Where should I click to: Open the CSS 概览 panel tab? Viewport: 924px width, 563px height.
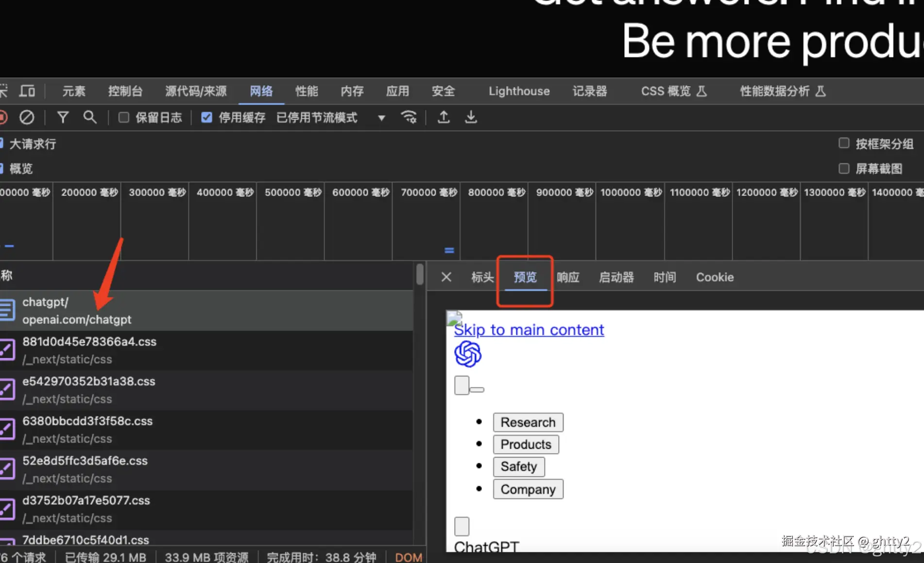tap(674, 91)
